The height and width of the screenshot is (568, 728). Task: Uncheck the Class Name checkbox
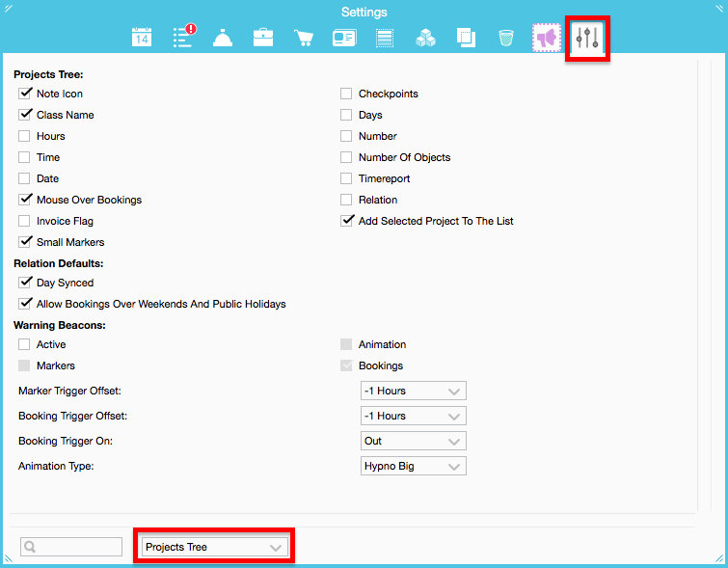coord(25,115)
